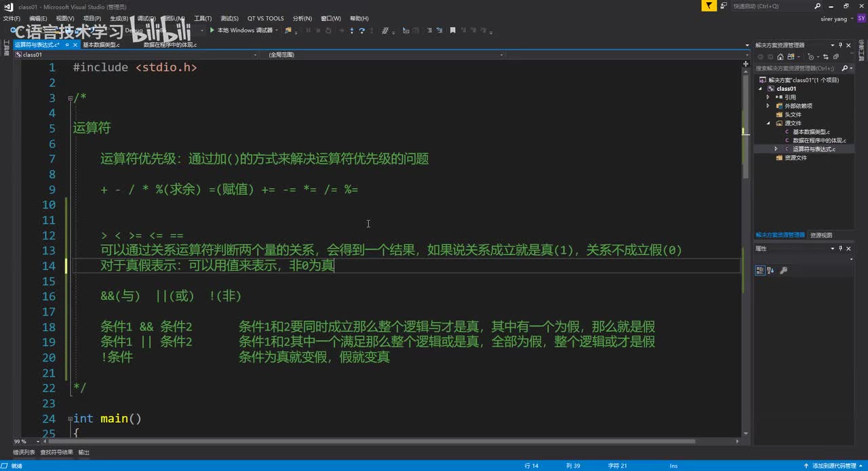Click the Step Into debug icon

coord(351,31)
